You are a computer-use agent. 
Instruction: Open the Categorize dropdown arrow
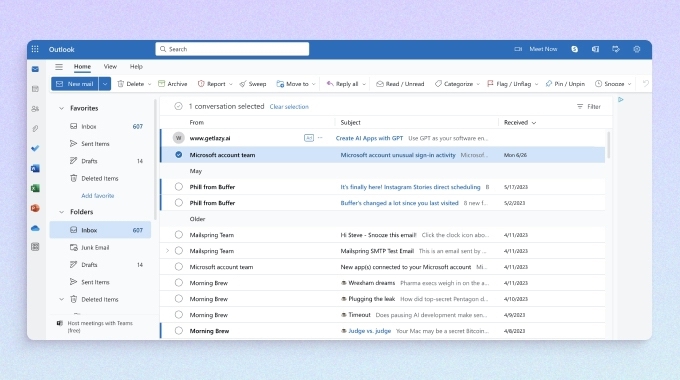(478, 84)
